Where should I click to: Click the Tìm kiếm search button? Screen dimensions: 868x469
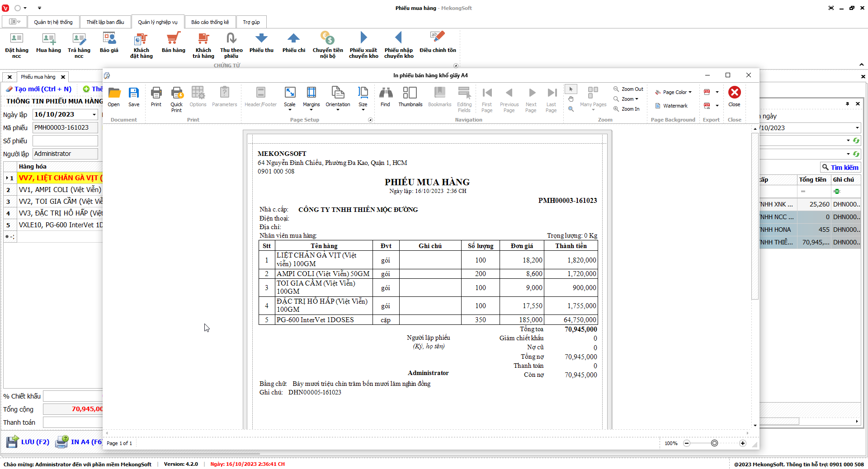pos(840,167)
